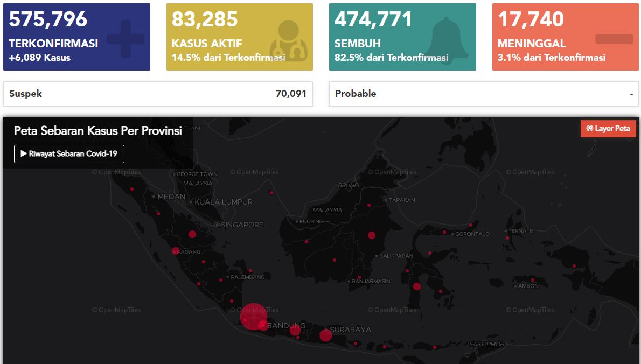
Task: Play Riwayat Sebaran Covid-19 history
Action: coord(69,154)
